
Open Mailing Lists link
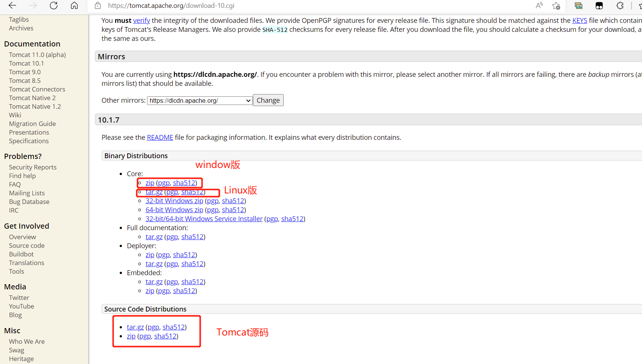point(27,193)
